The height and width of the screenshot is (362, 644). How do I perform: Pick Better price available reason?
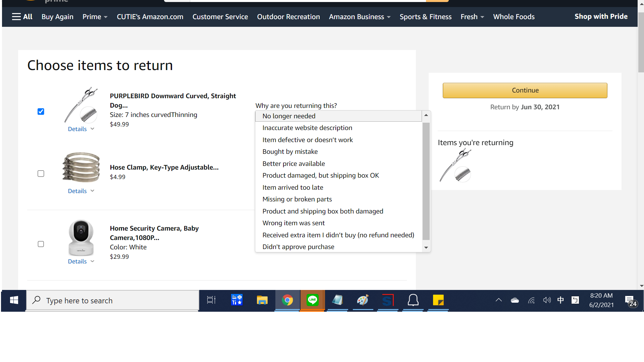tap(338, 164)
